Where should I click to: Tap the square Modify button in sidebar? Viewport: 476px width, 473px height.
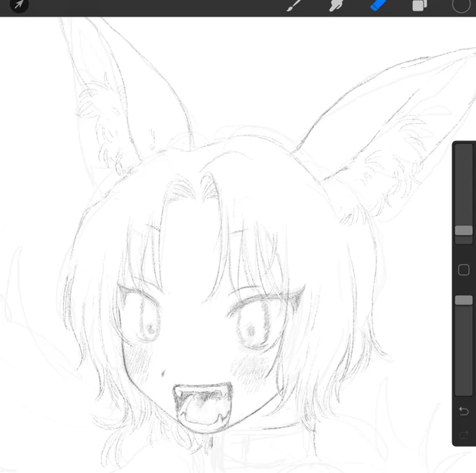click(x=463, y=269)
